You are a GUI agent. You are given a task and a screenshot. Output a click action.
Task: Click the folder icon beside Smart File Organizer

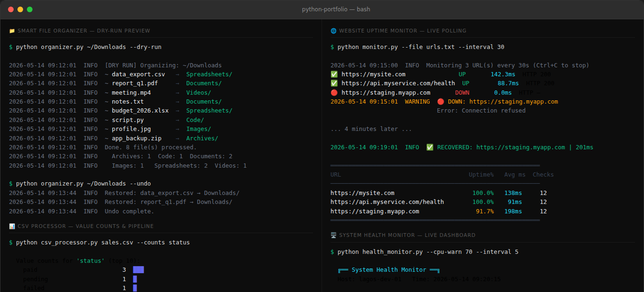tap(12, 31)
